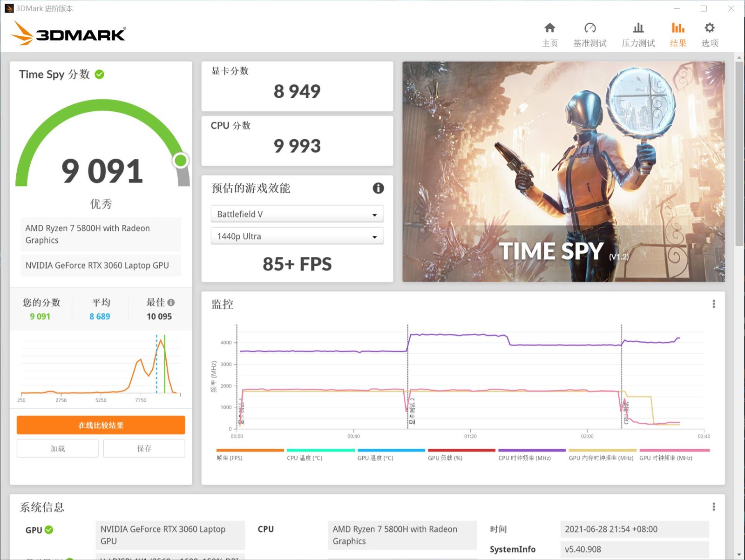The width and height of the screenshot is (745, 560).
Task: Minimize the 3DMark window
Action: (677, 8)
